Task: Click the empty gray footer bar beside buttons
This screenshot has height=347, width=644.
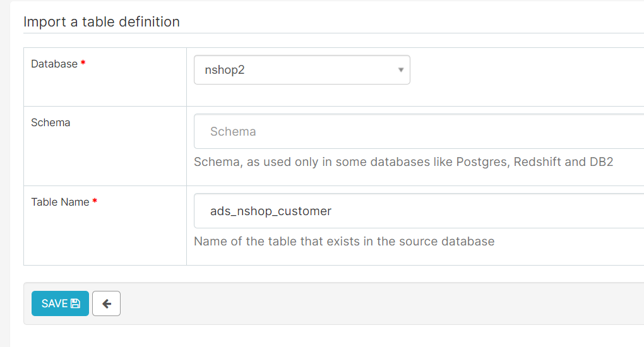Action: coord(382,303)
